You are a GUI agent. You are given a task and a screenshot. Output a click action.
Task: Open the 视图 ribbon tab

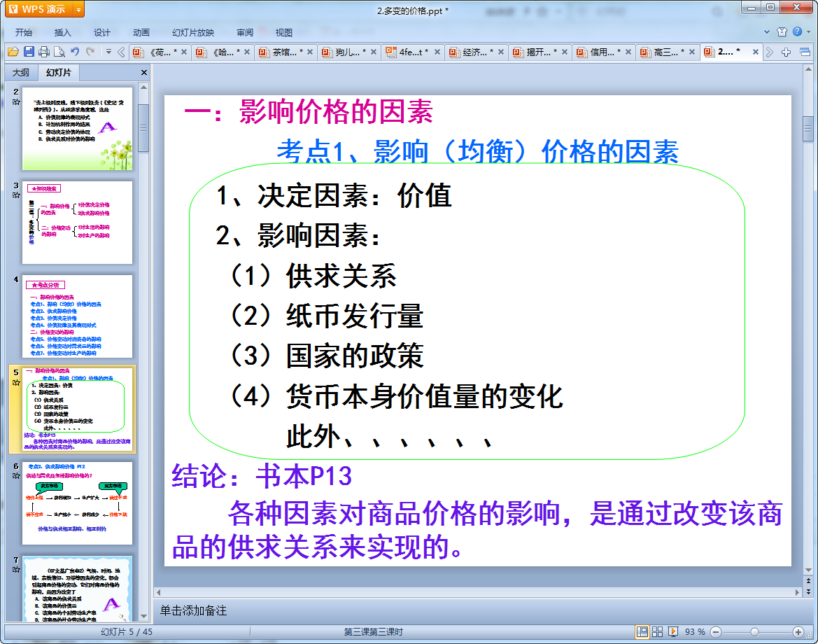point(284,32)
